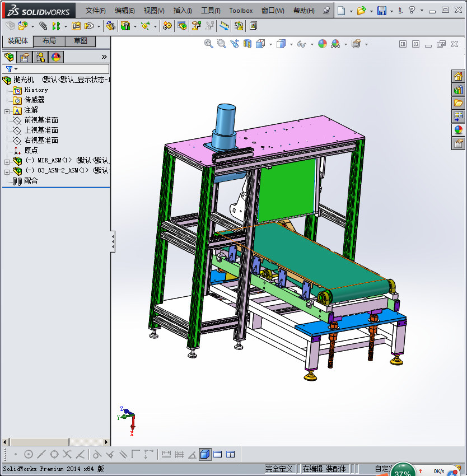Click Zoom to Area icon

pos(221,44)
